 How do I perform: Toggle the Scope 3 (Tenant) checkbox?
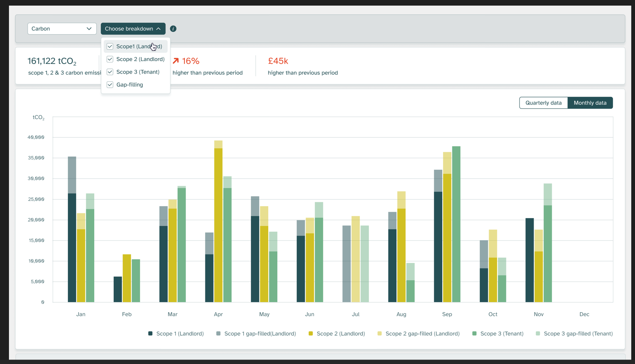110,72
